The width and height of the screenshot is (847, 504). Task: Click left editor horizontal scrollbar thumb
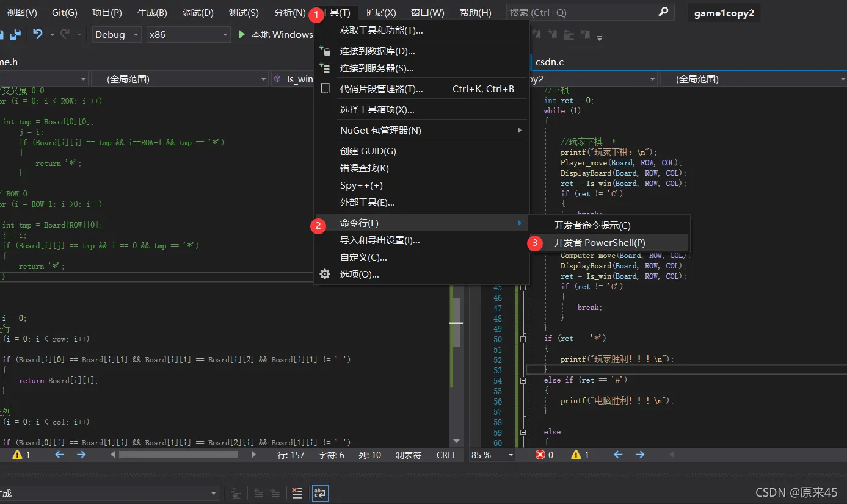click(178, 455)
